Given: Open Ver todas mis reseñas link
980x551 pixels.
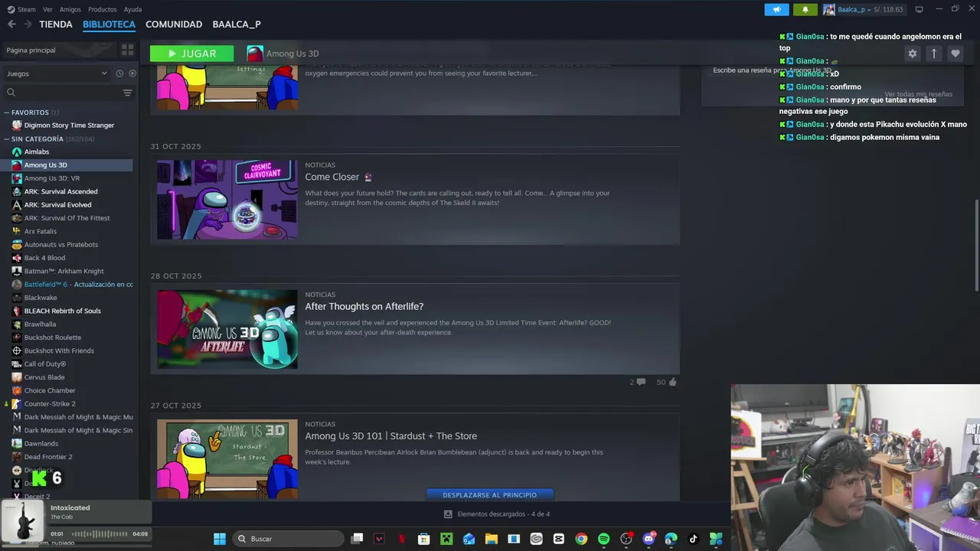Looking at the screenshot, I should coord(919,94).
